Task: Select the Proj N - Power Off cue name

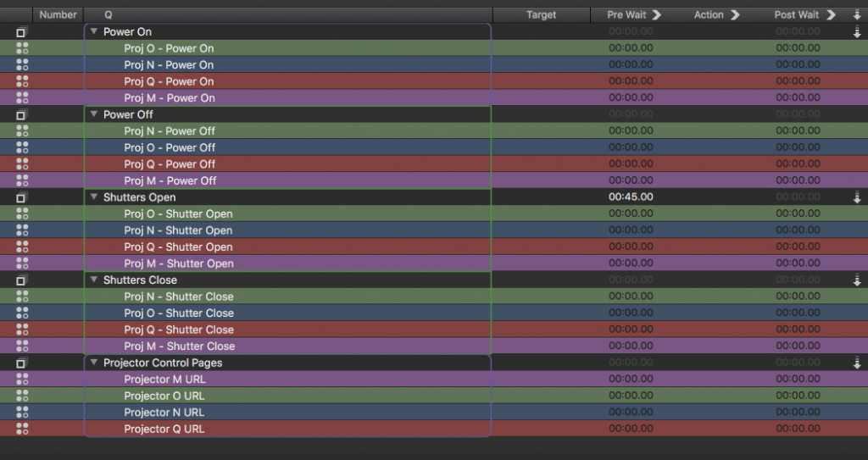Action: click(170, 131)
